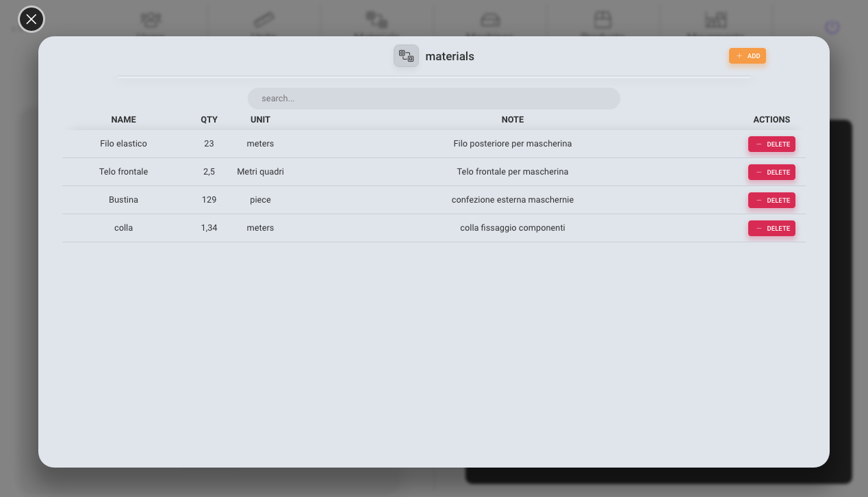Image resolution: width=868 pixels, height=497 pixels.
Task: Select the Filo elastico row name
Action: coord(123,144)
